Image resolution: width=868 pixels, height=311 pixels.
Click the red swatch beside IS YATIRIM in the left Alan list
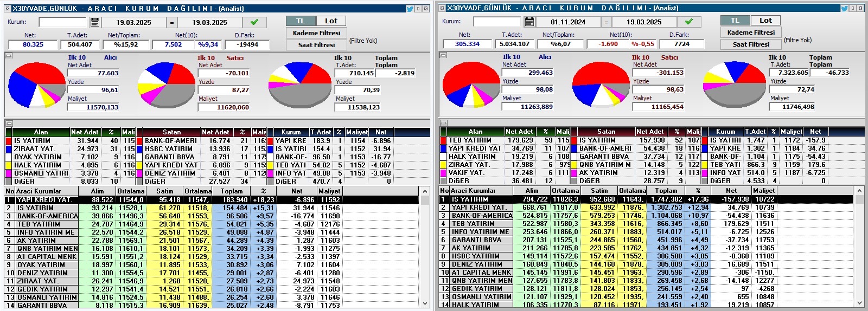(9, 140)
